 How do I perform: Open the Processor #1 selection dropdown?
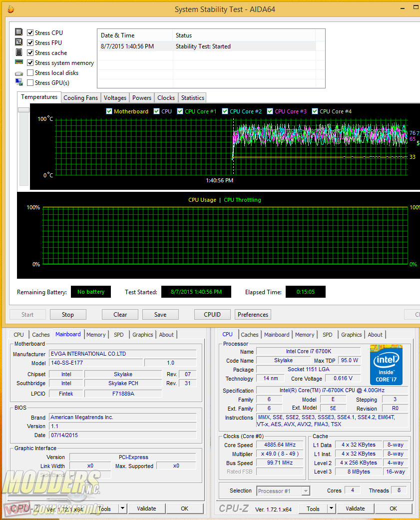coord(306,491)
